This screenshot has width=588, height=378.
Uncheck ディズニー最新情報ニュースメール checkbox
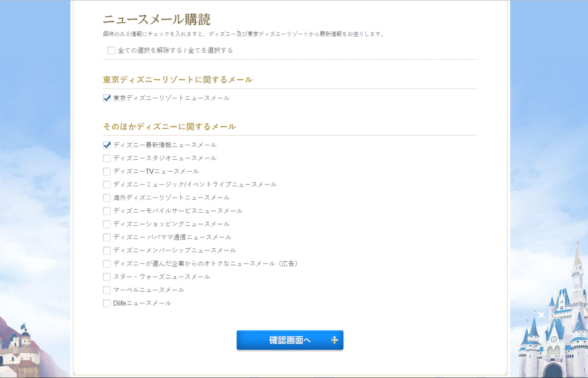pyautogui.click(x=107, y=145)
